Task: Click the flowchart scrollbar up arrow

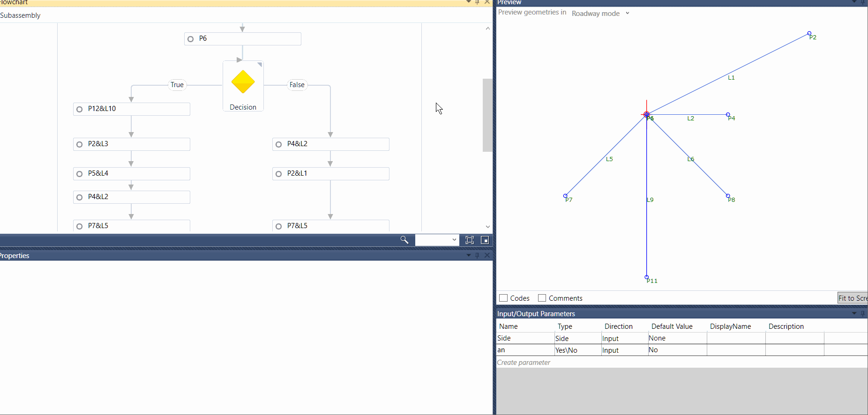Action: 488,28
